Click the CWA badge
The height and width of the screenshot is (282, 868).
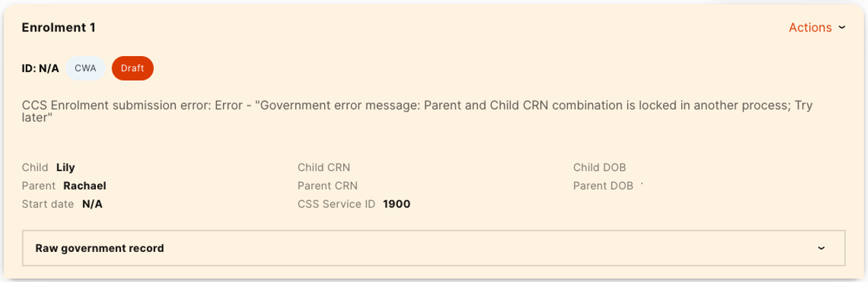pos(86,68)
